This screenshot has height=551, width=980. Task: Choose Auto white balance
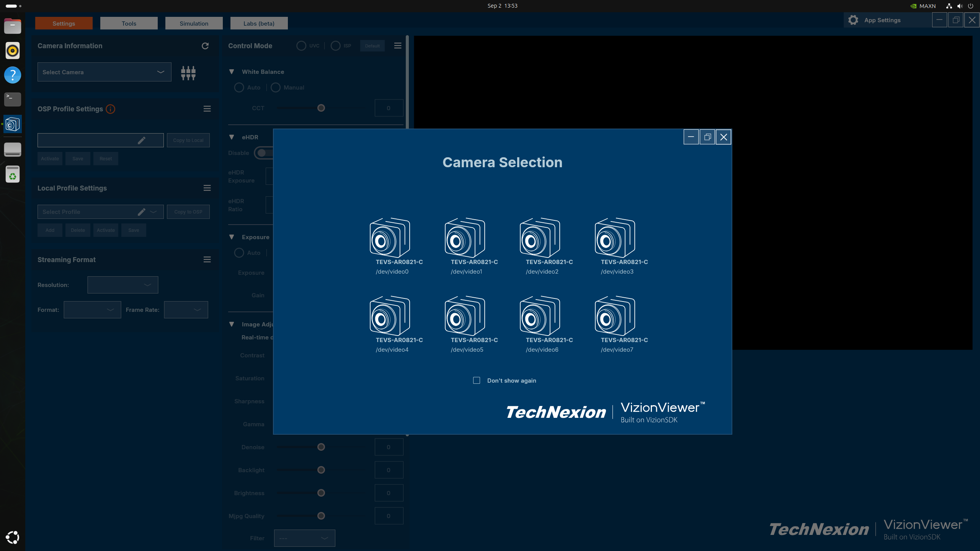coord(239,88)
